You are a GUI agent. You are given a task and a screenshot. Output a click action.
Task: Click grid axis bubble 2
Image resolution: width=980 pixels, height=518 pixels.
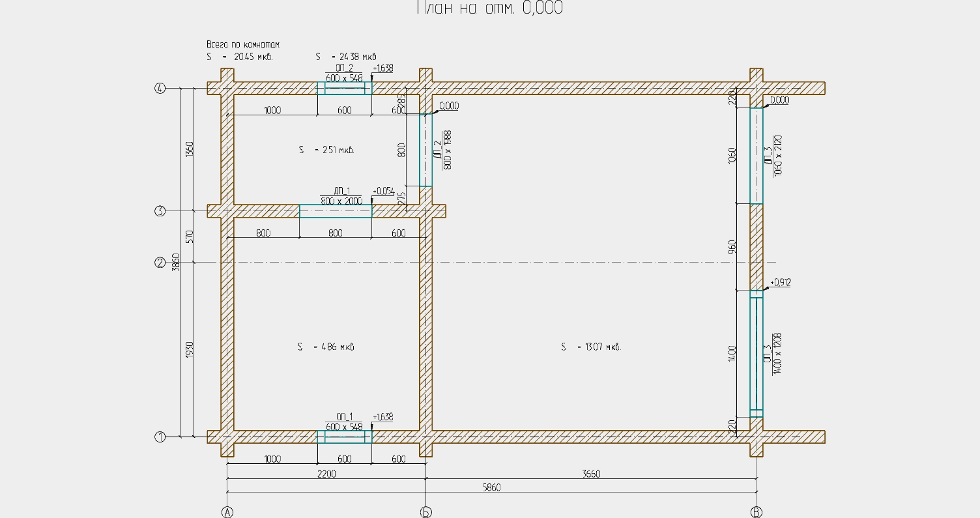click(160, 263)
